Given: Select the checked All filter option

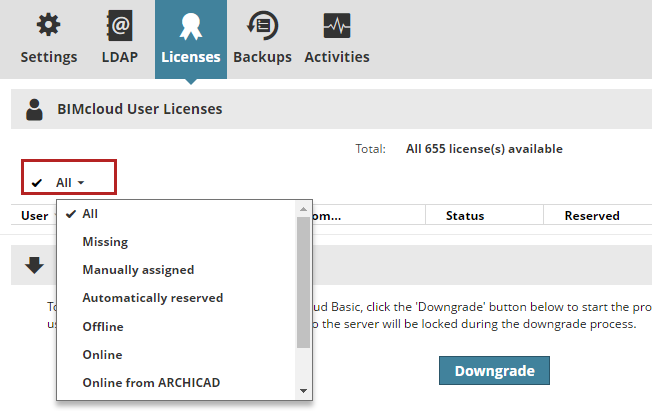Looking at the screenshot, I should [90, 213].
